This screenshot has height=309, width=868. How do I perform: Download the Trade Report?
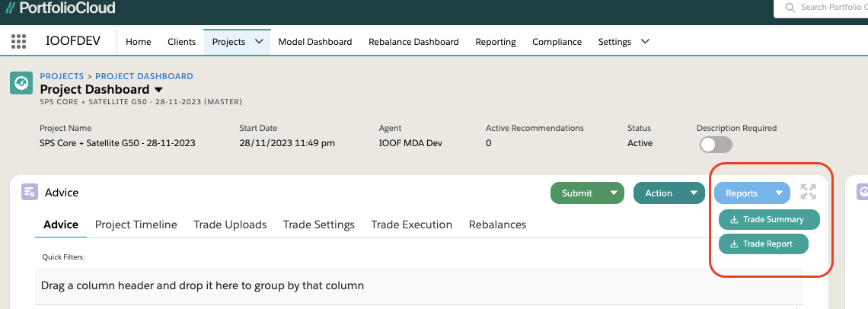coord(763,244)
